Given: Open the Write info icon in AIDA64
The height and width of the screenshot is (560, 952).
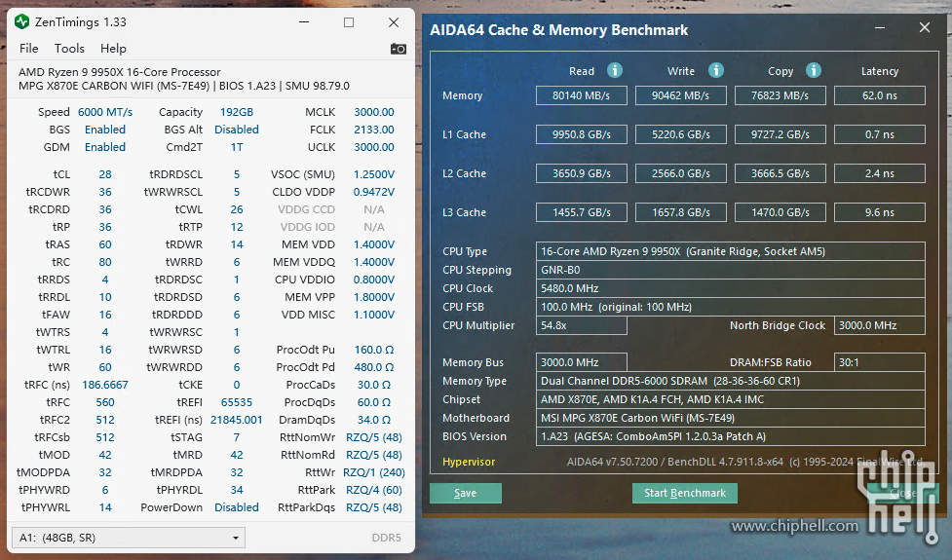Looking at the screenshot, I should (x=716, y=70).
